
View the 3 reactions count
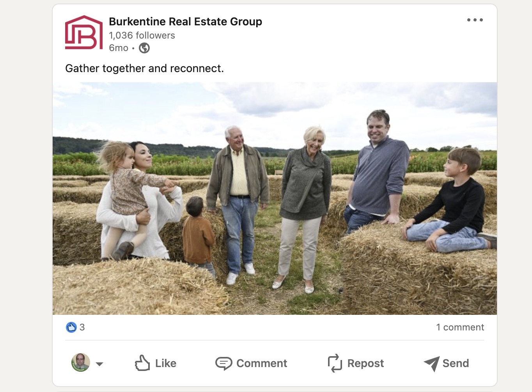[x=82, y=327]
